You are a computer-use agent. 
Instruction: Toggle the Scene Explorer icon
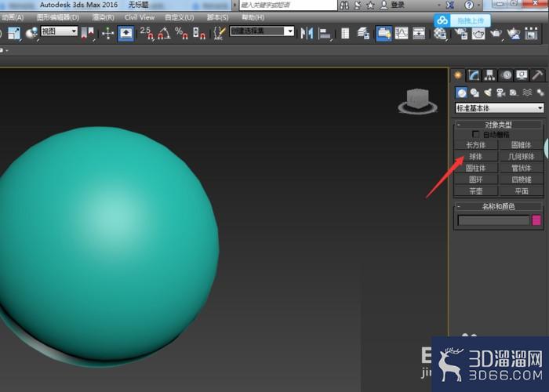[345, 34]
